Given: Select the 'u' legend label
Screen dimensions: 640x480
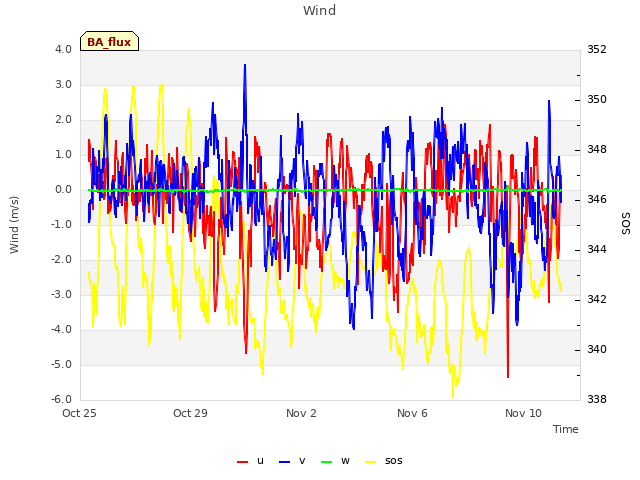Looking at the screenshot, I should 260,461.
